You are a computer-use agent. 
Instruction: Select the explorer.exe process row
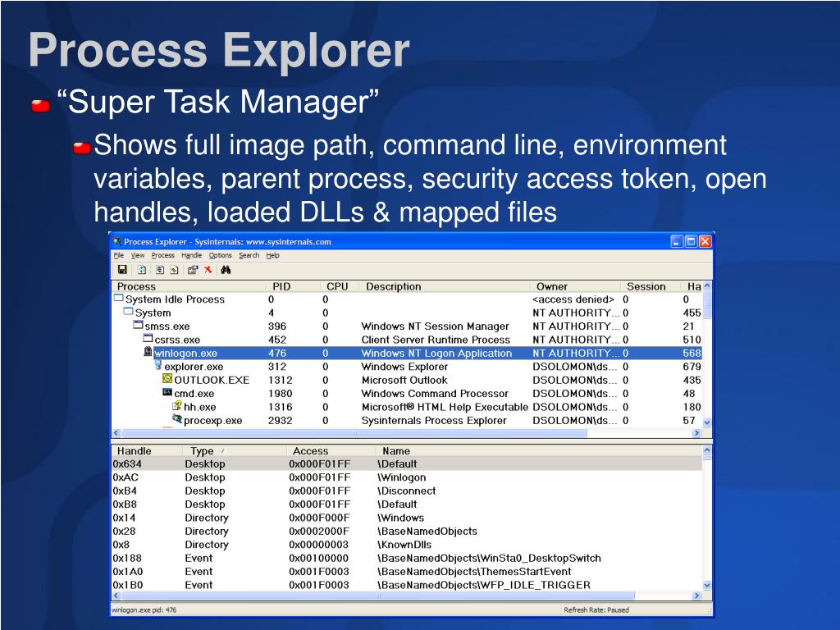point(407,367)
